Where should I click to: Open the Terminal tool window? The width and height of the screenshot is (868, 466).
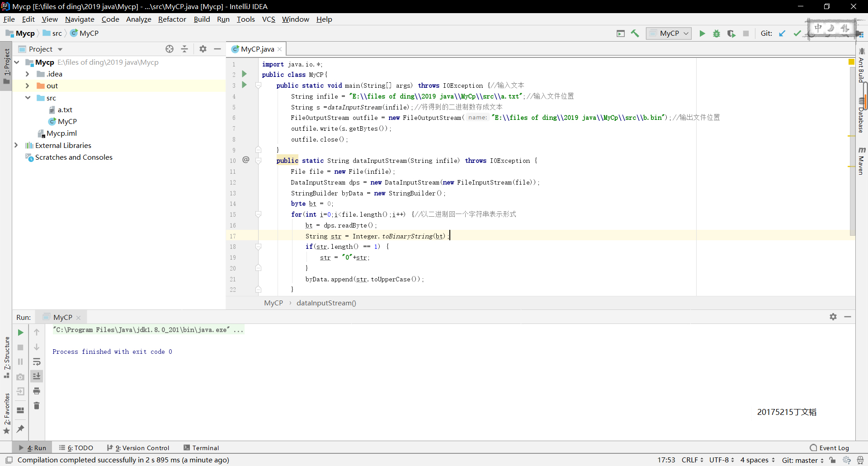(x=201, y=448)
